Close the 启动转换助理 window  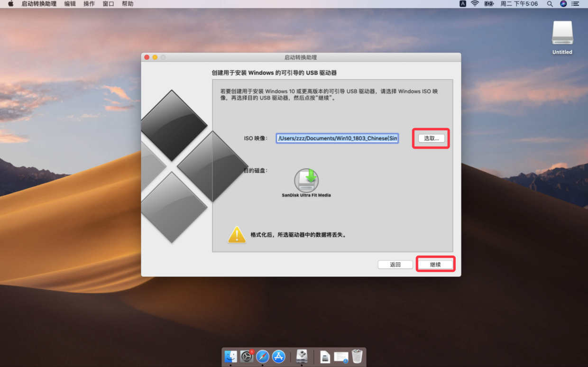pyautogui.click(x=147, y=57)
